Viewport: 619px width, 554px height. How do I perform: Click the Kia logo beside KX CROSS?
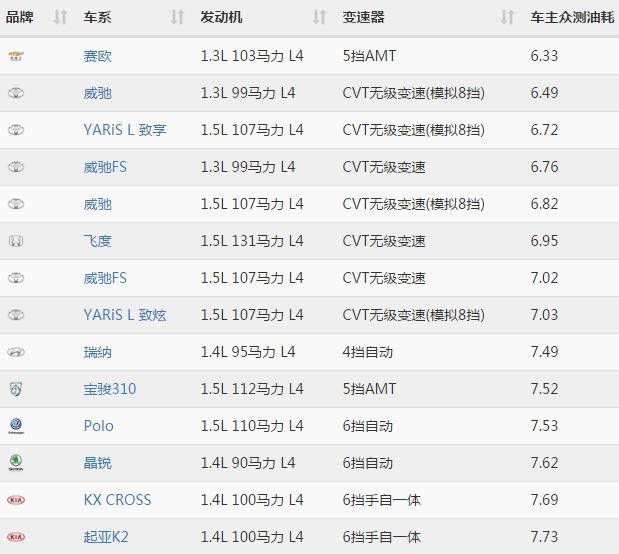[16, 500]
